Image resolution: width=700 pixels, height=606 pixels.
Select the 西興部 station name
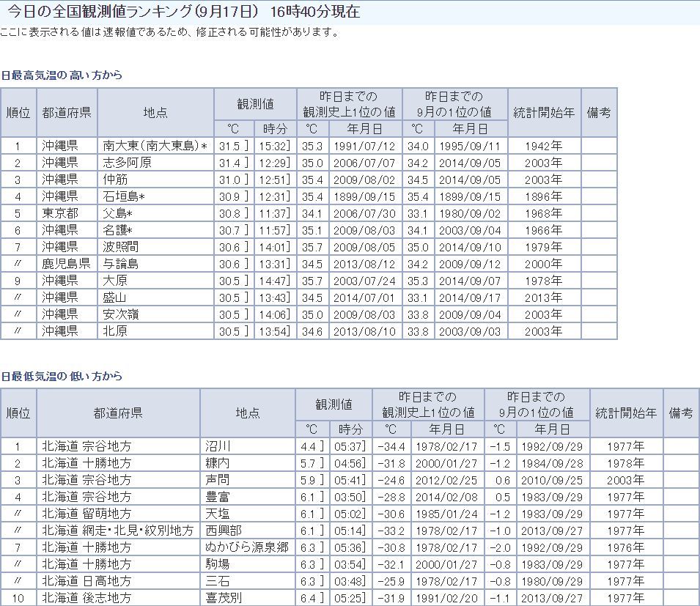224,531
